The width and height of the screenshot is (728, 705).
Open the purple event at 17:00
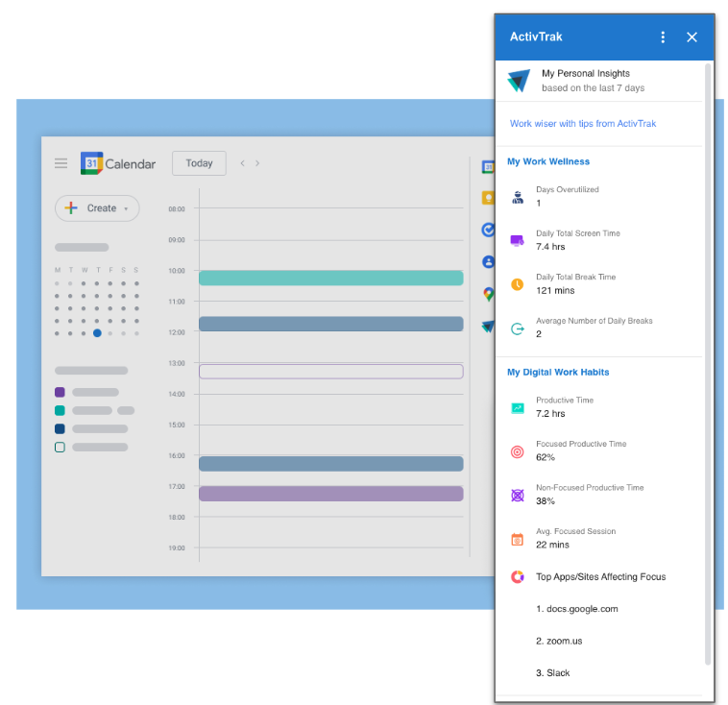(x=331, y=494)
